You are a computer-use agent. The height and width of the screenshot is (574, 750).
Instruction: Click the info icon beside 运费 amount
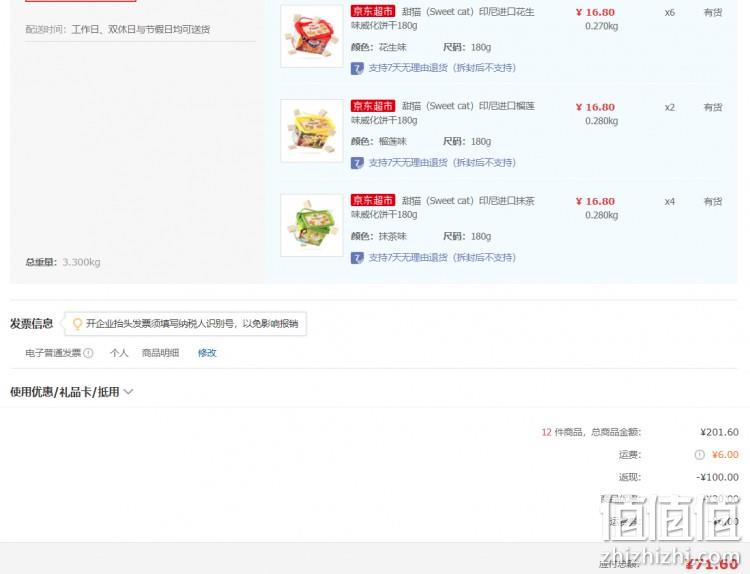[x=699, y=455]
